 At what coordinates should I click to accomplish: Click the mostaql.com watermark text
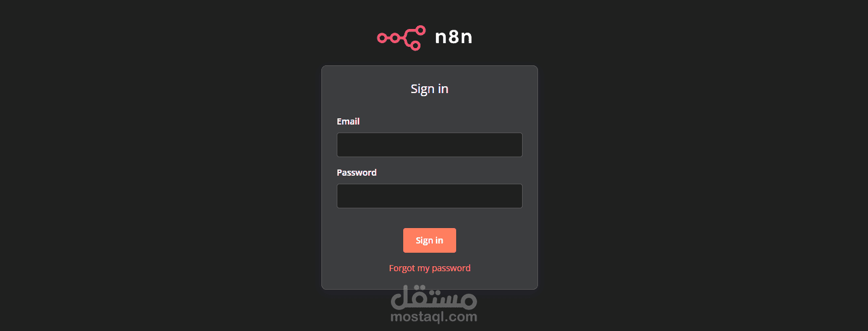(x=434, y=317)
